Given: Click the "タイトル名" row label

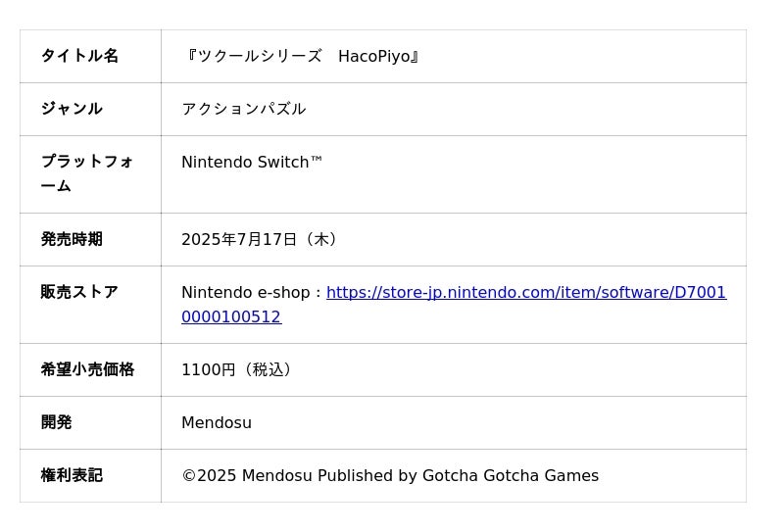Looking at the screenshot, I should [80, 56].
